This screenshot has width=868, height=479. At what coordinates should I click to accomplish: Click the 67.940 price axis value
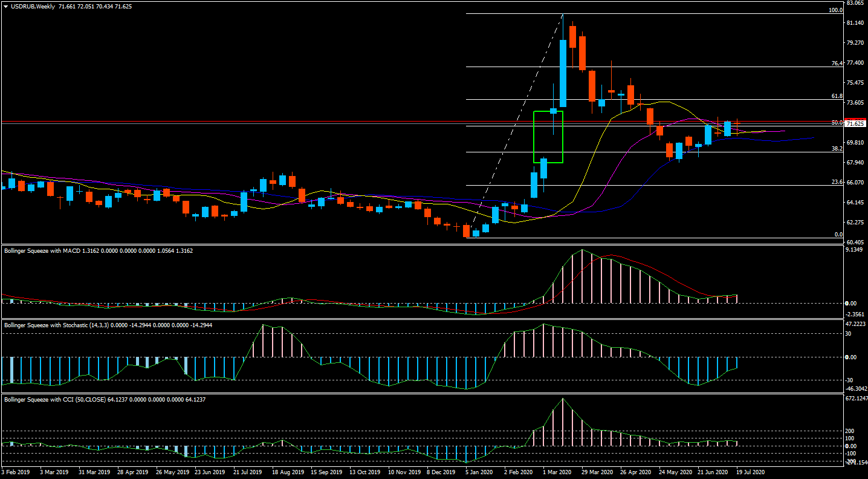tap(855, 162)
